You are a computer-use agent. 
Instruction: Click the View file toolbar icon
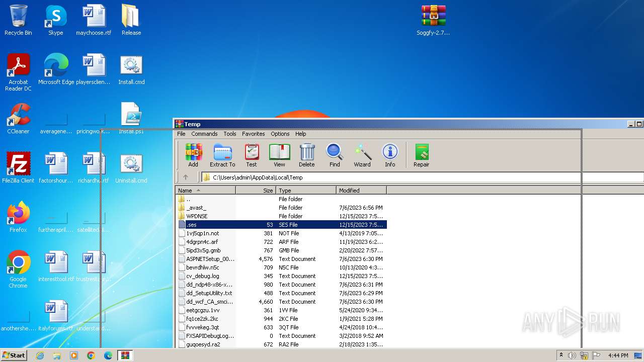coord(279,155)
